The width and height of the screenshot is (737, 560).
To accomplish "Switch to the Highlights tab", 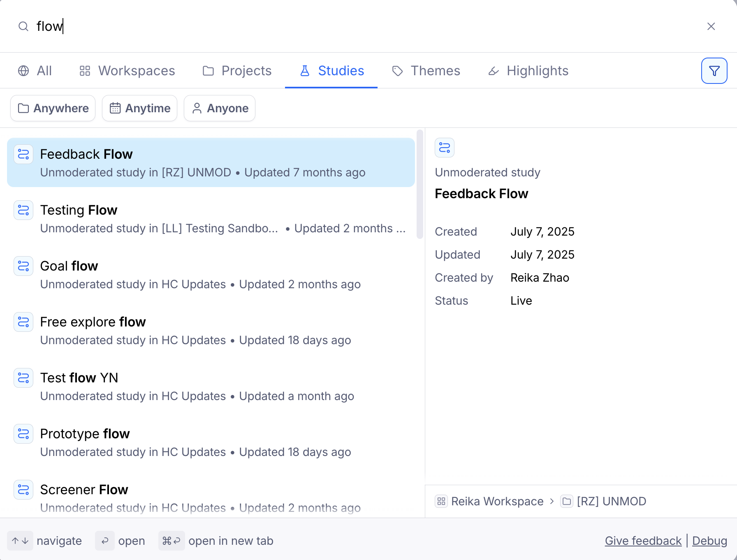I will [x=528, y=71].
